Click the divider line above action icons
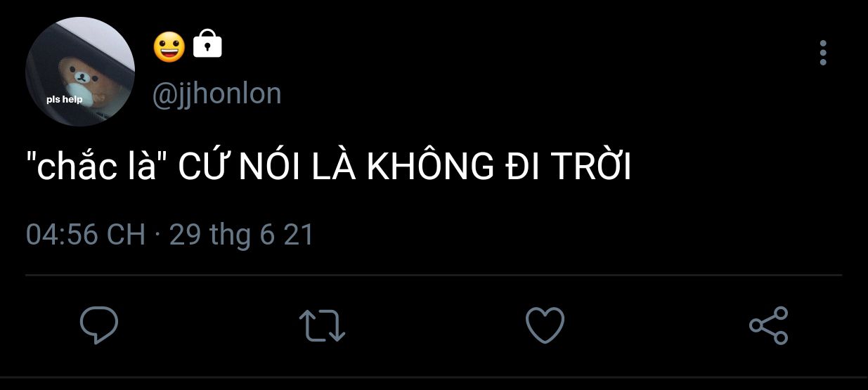868x390 pixels. coord(434,275)
